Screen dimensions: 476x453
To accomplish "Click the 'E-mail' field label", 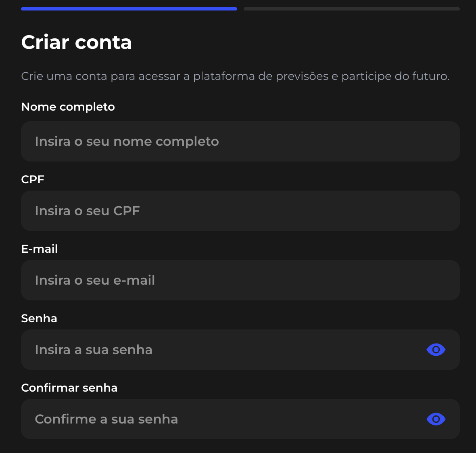I will [x=40, y=249].
